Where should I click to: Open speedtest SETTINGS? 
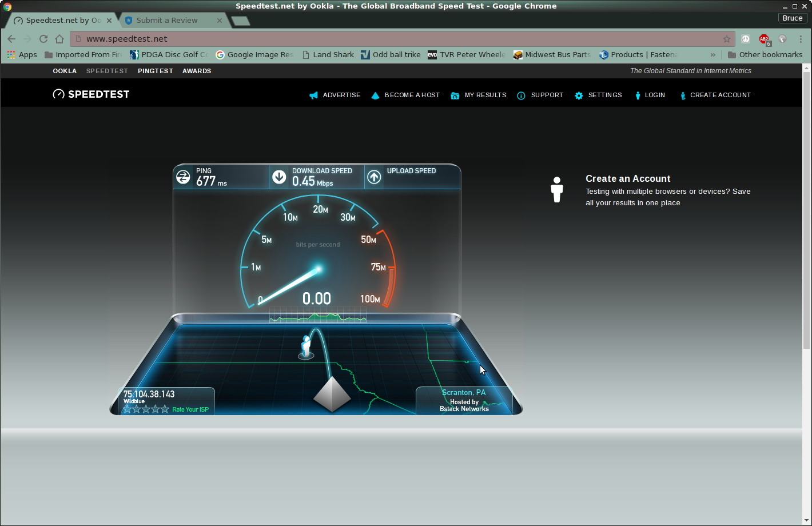[x=604, y=95]
